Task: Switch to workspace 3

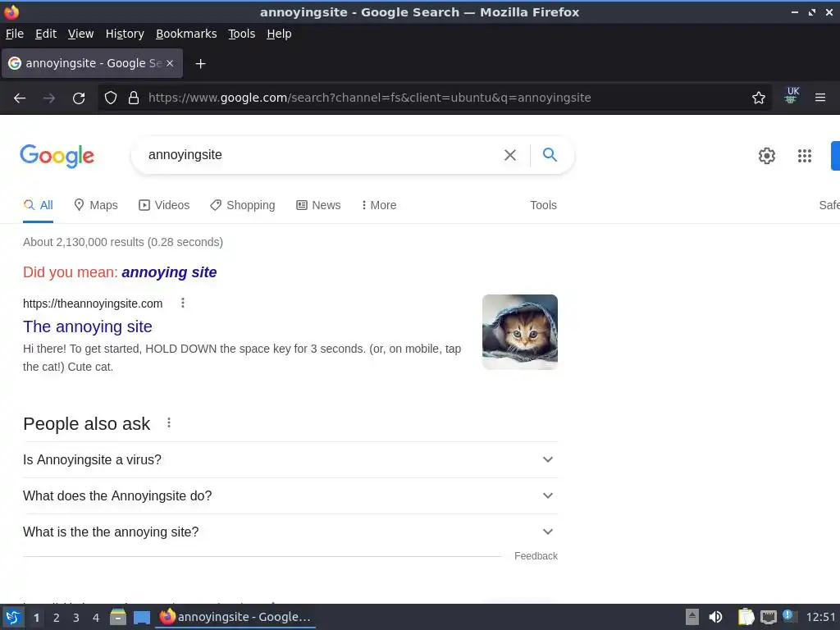Action: pyautogui.click(x=76, y=618)
